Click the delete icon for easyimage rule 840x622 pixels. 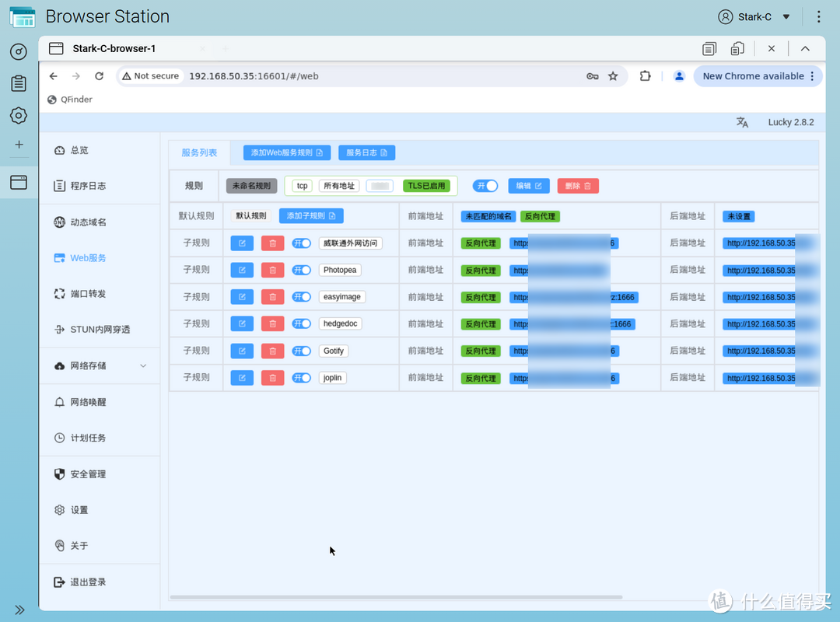point(272,297)
